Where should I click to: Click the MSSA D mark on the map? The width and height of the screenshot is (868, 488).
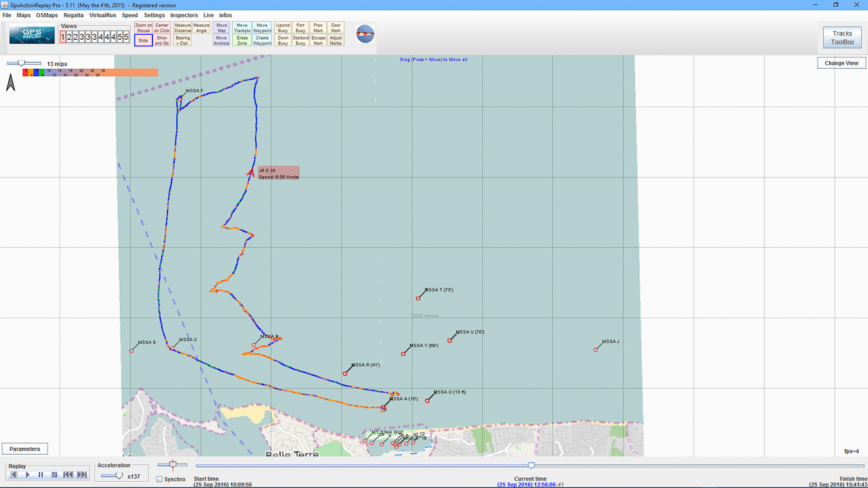pyautogui.click(x=131, y=351)
